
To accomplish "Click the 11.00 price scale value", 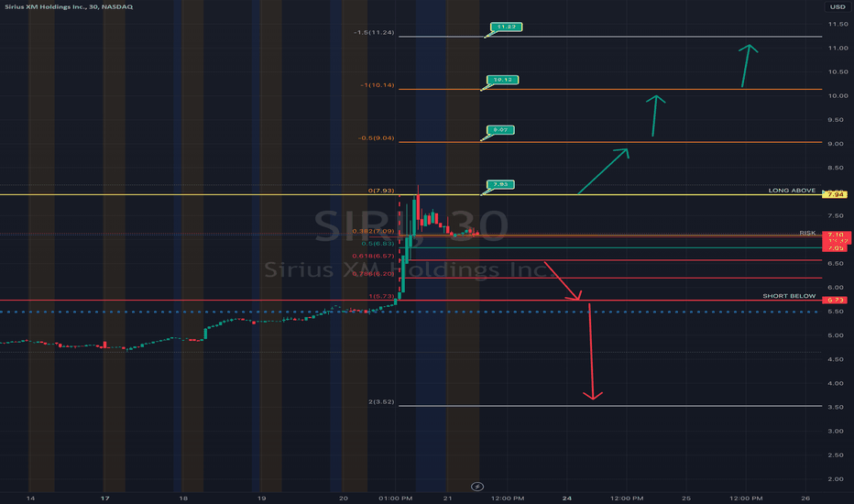I will click(x=838, y=48).
